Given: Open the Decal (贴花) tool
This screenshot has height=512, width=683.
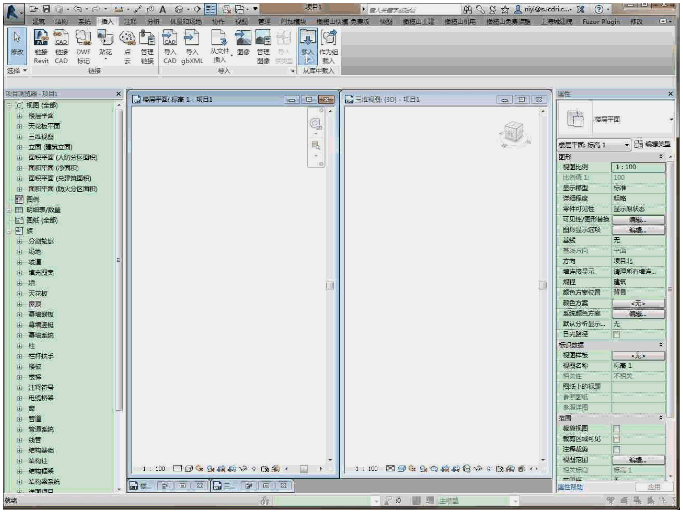Looking at the screenshot, I should 105,46.
